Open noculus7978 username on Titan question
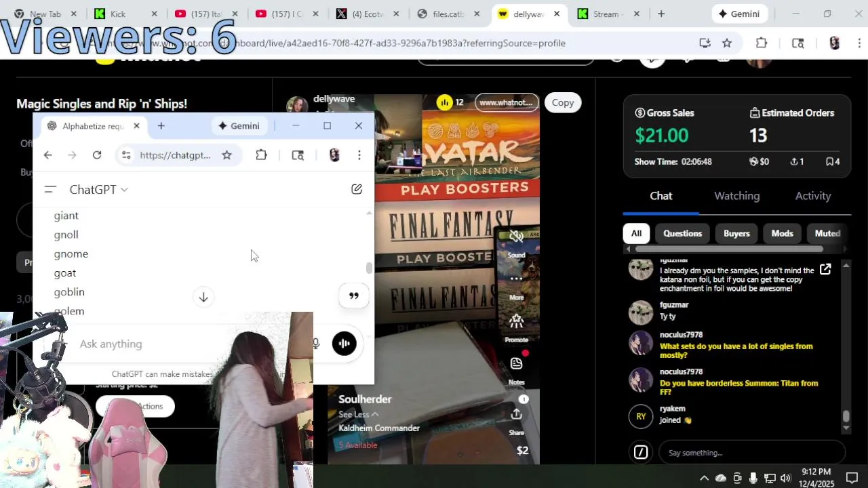This screenshot has height=488, width=868. pyautogui.click(x=681, y=371)
